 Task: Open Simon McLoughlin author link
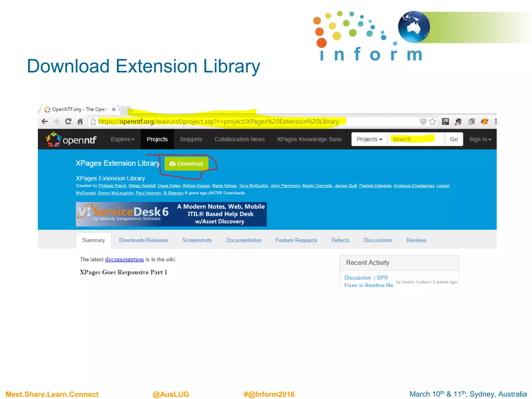116,193
